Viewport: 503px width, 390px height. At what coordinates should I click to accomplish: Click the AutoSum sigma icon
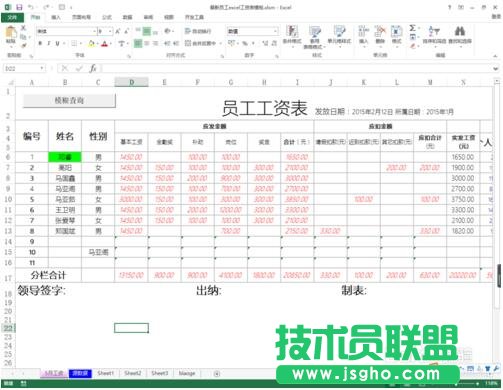click(413, 28)
